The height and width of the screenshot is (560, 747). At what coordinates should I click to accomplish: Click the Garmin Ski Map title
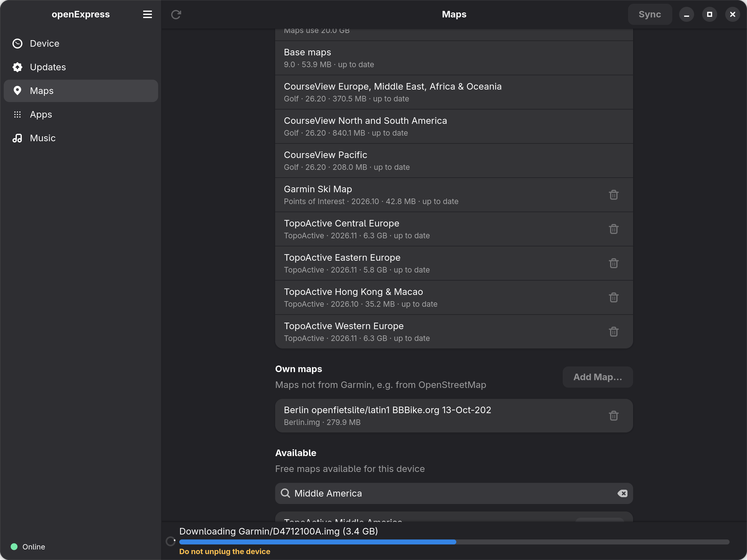(318, 189)
